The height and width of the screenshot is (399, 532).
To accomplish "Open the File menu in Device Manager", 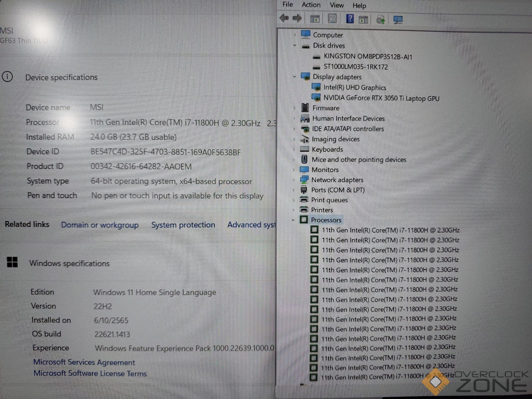I will click(x=288, y=4).
